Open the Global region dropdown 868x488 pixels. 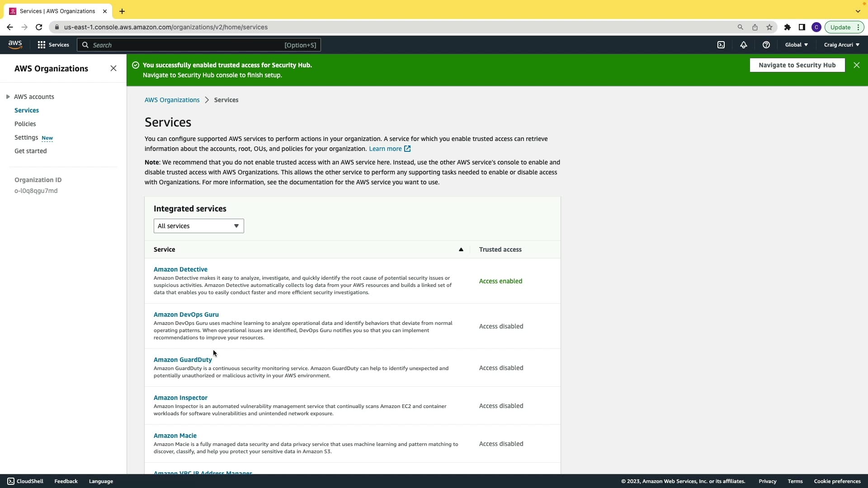(x=796, y=45)
